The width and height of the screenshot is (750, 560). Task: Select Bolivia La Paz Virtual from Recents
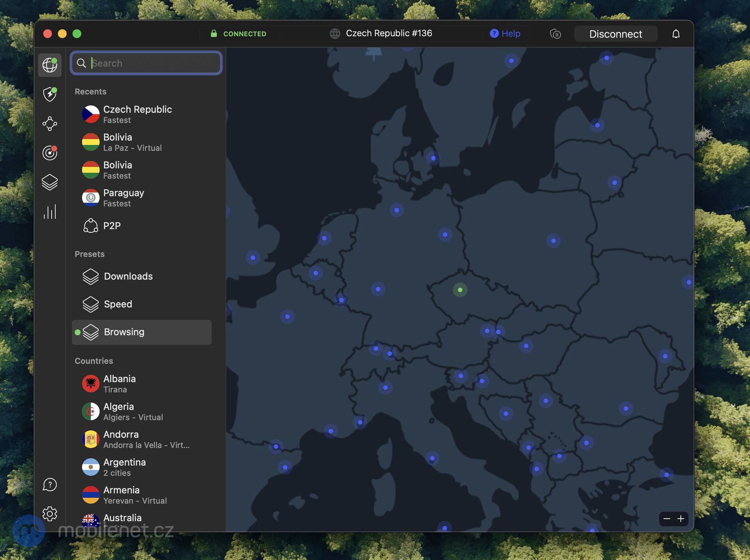pos(132,142)
